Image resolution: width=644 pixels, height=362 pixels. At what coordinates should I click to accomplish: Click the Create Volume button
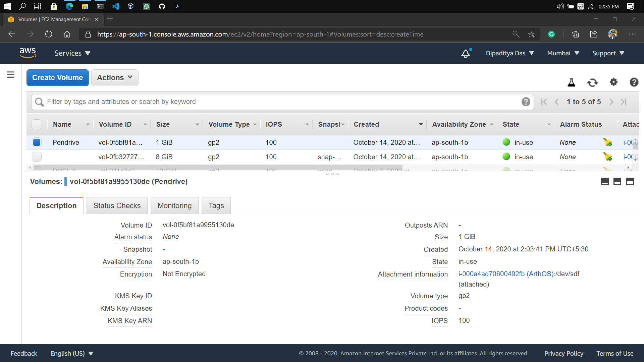point(58,78)
